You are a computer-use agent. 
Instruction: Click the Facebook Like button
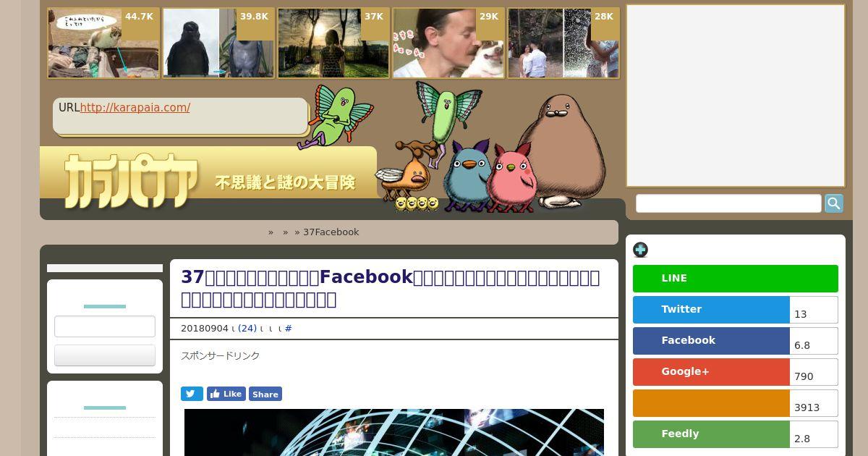tap(226, 394)
